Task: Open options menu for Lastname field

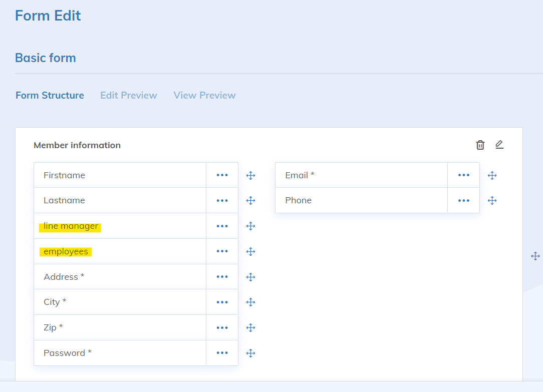Action: (222, 200)
